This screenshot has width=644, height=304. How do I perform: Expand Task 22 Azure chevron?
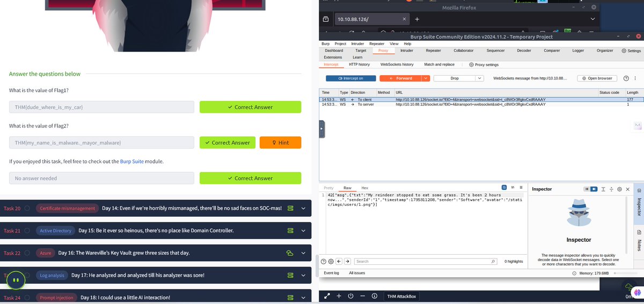[x=303, y=253]
